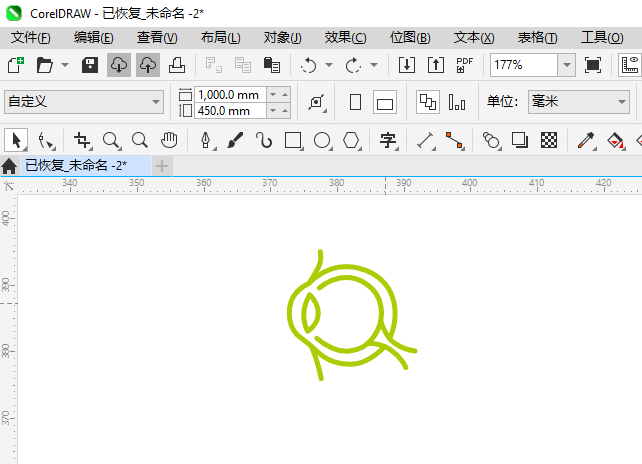Toggle portrait page orientation
This screenshot has height=464, width=642.
355,102
